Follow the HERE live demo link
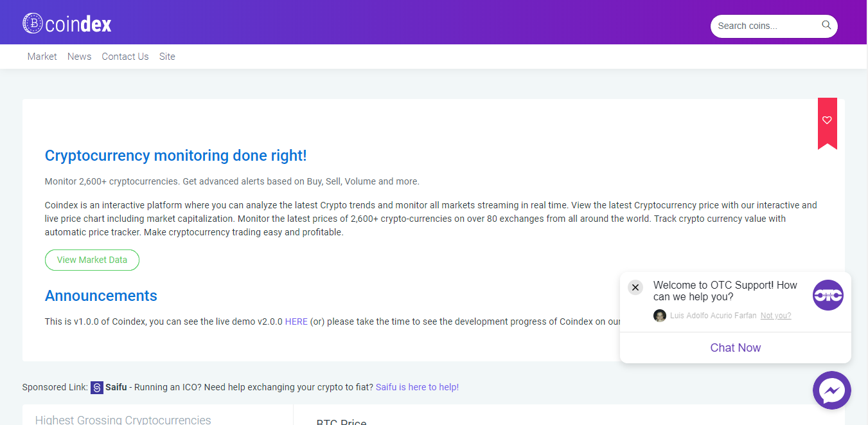Viewport: 868px width, 425px height. point(296,321)
